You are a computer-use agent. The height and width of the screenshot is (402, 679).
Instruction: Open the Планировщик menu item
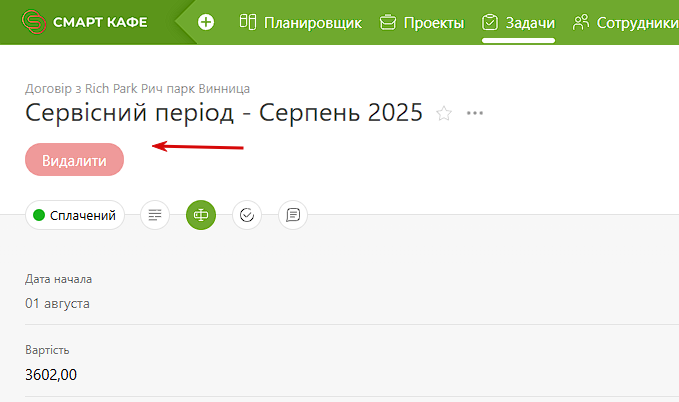(x=301, y=23)
